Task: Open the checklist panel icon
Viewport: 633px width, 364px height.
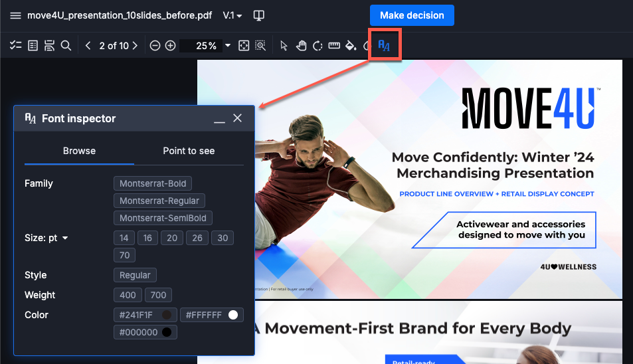Action: click(x=15, y=46)
